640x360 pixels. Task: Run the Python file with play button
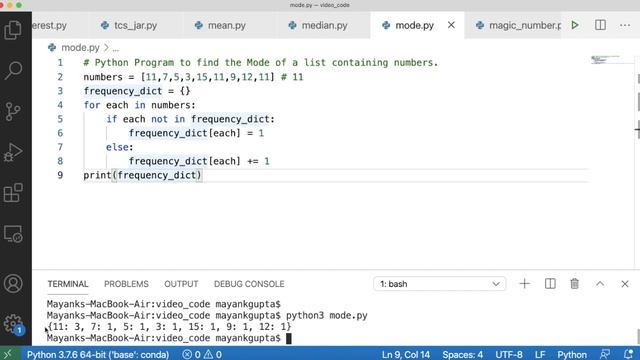(575, 25)
